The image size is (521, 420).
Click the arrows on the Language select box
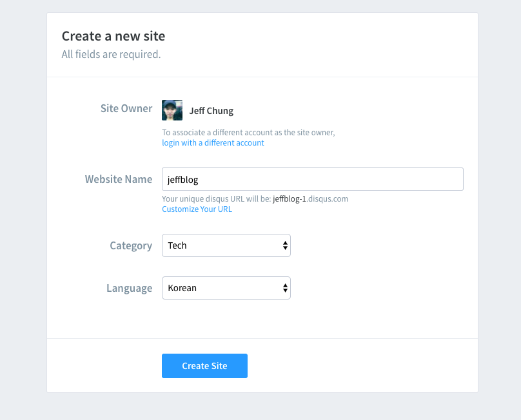tap(285, 288)
